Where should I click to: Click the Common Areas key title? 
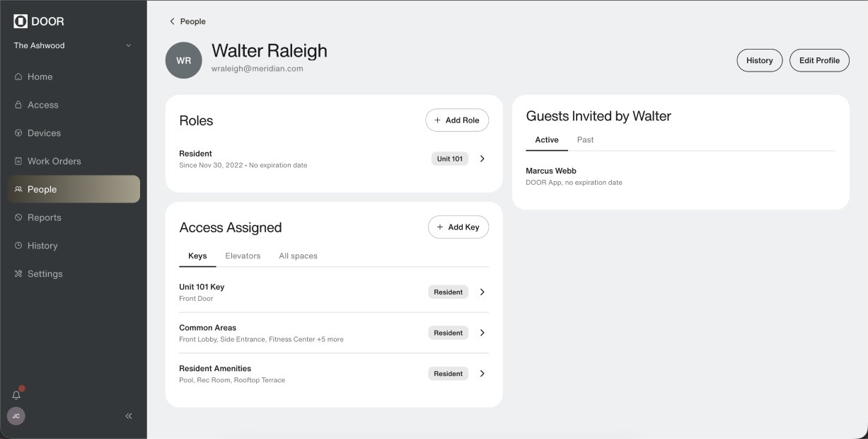[x=207, y=328]
